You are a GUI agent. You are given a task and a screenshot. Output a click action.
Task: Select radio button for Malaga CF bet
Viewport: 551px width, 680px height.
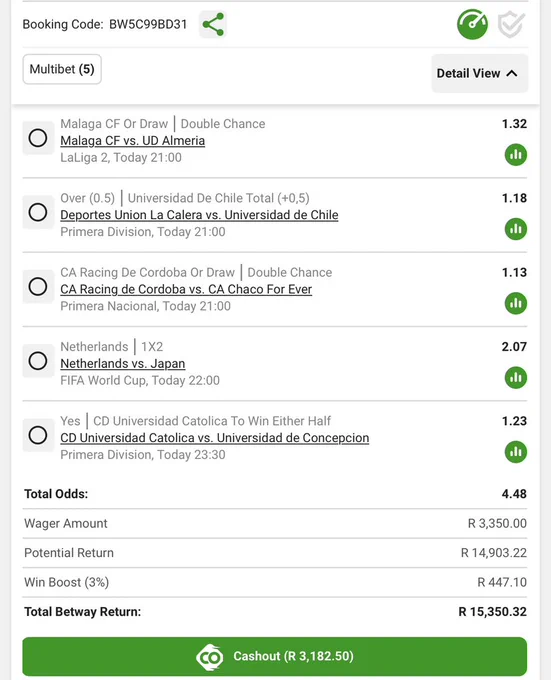(38, 138)
